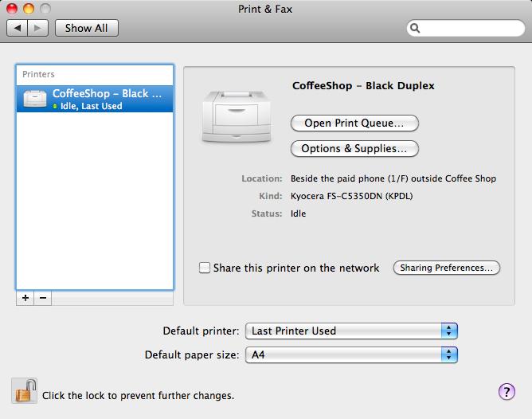The width and height of the screenshot is (532, 419).
Task: Open help with the question mark button
Action: pos(506,391)
